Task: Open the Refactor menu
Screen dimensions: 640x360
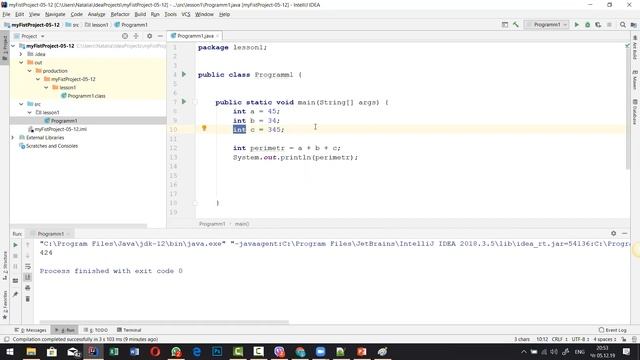Action: click(x=120, y=14)
